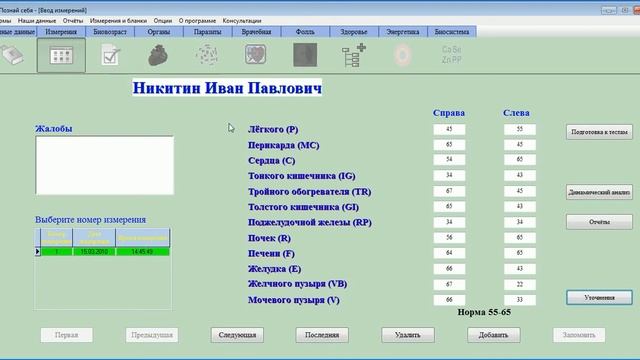
Task: Click the Уточнения button
Action: click(599, 298)
